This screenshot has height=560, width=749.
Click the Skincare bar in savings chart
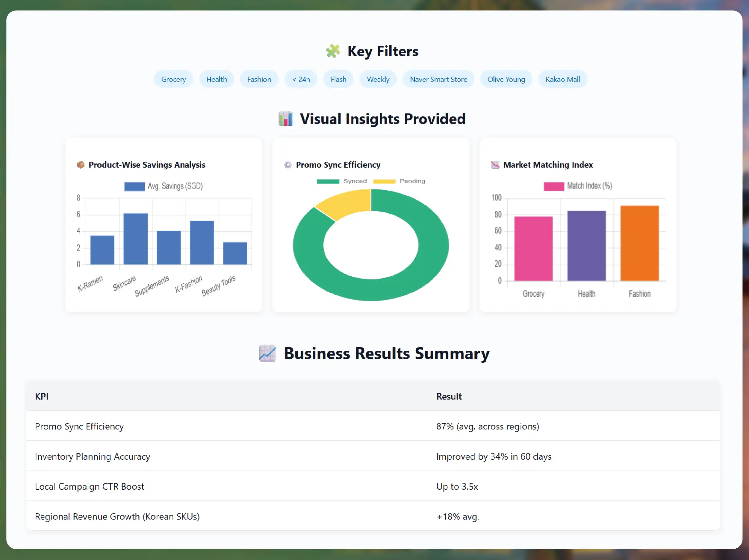pyautogui.click(x=135, y=239)
